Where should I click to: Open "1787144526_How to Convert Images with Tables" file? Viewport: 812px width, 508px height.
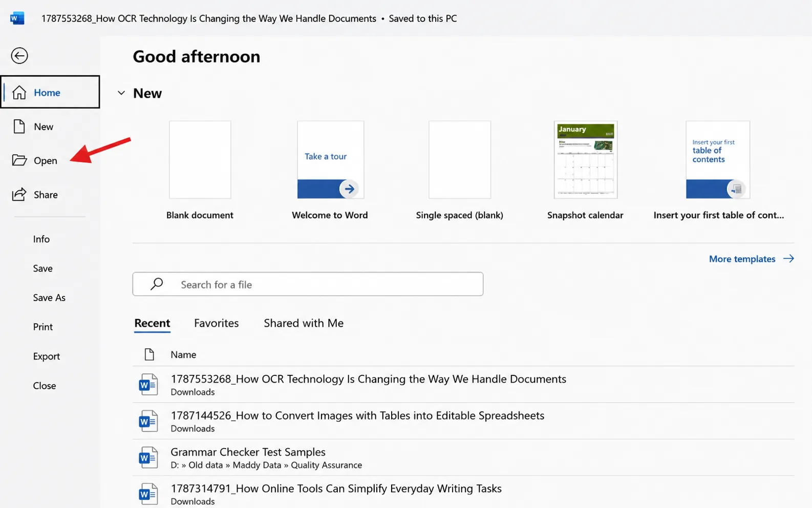[x=463, y=421]
